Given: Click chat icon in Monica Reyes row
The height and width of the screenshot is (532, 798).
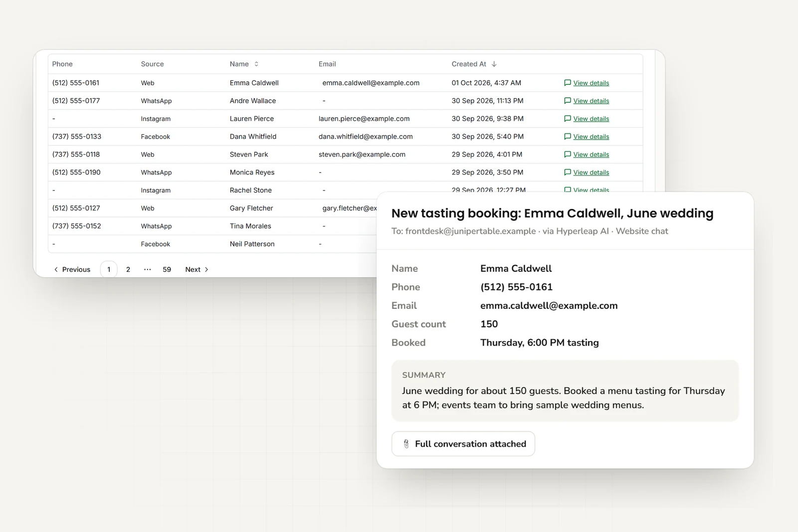Looking at the screenshot, I should click(x=567, y=173).
